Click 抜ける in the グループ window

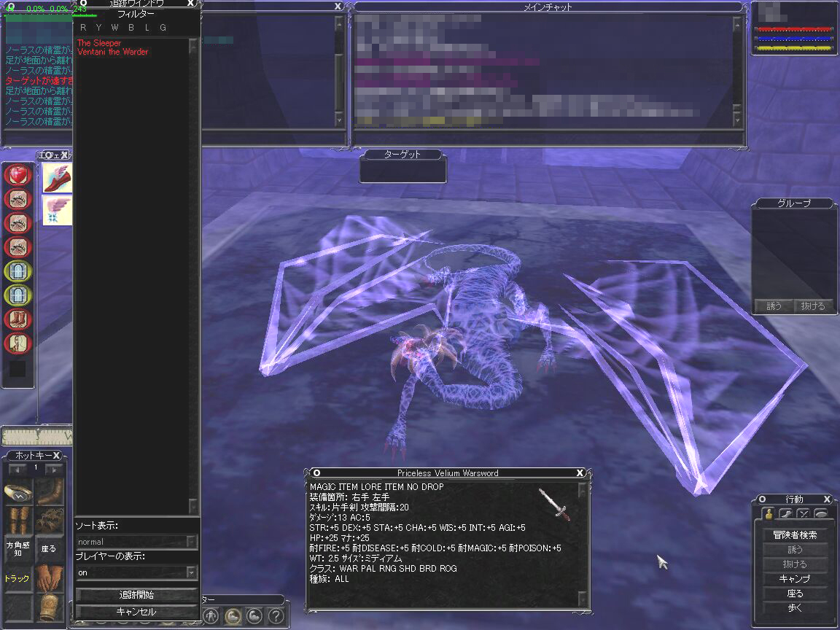(813, 306)
